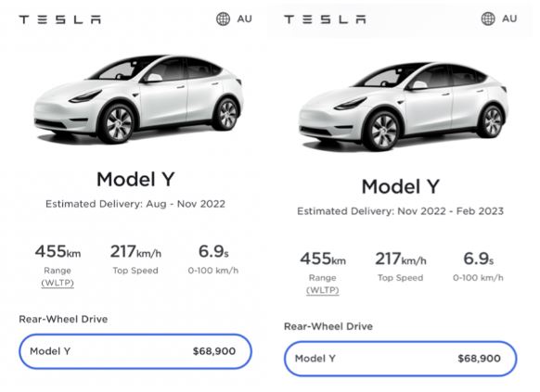Viewport: 540px width, 392px height.
Task: Click the right Model Y car image
Action: (404, 107)
